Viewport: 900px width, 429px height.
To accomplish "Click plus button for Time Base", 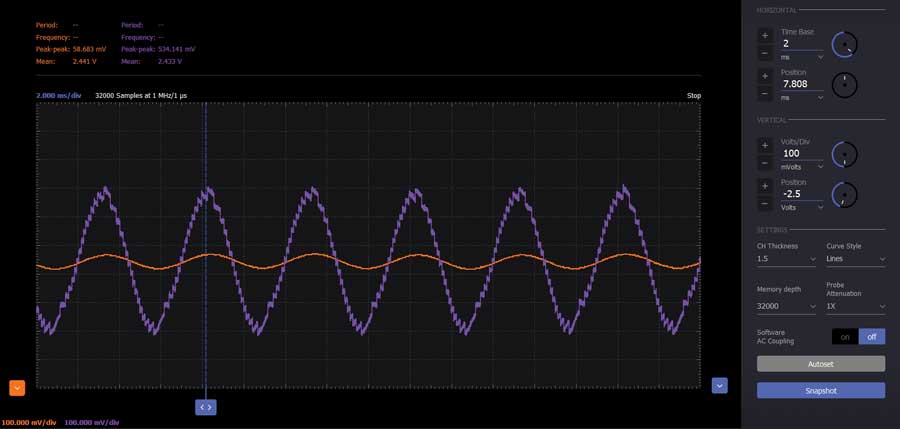I will 765,35.
